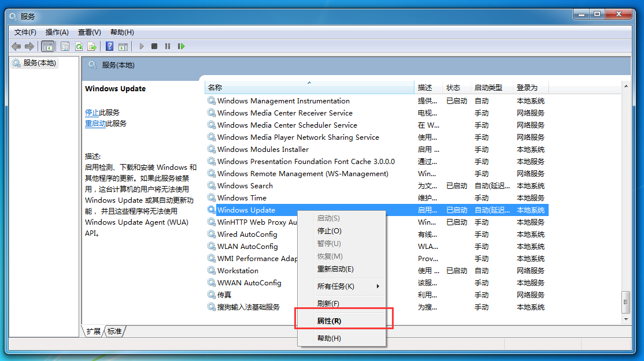Screen dimensions: 644x361
Task: Click the Pause Service toolbar icon
Action: 168,46
